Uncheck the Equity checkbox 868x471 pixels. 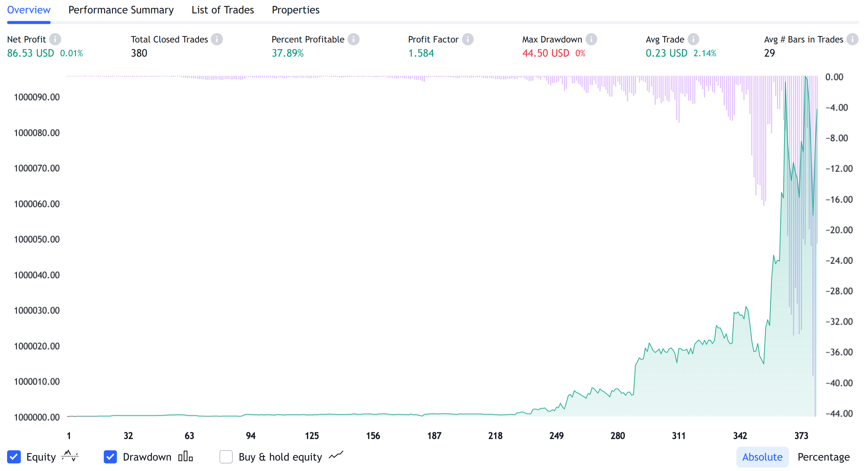click(x=14, y=457)
